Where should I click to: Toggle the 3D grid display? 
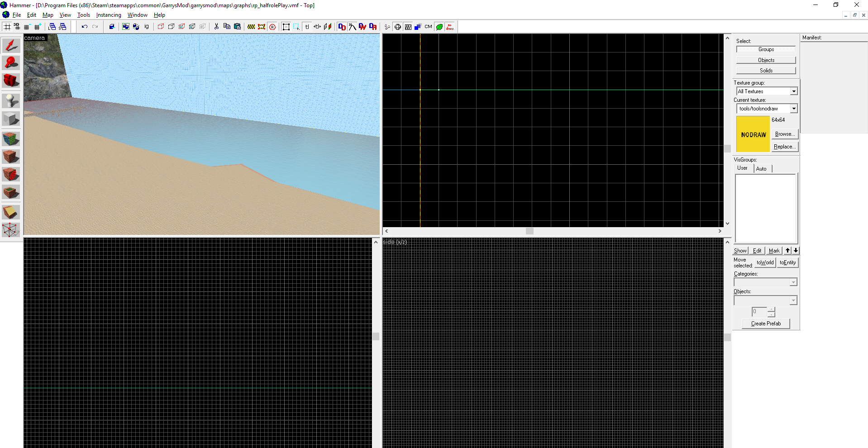pyautogui.click(x=17, y=27)
